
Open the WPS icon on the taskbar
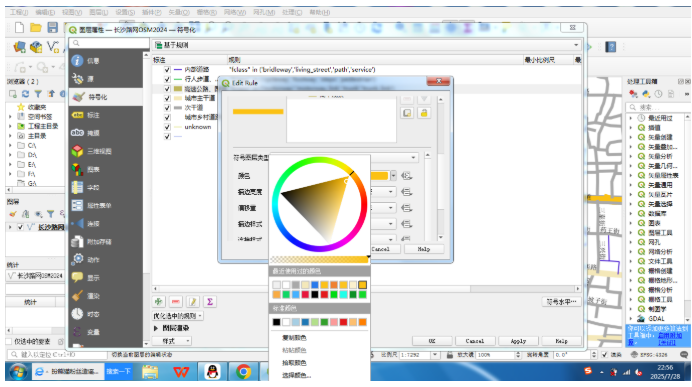pyautogui.click(x=181, y=372)
